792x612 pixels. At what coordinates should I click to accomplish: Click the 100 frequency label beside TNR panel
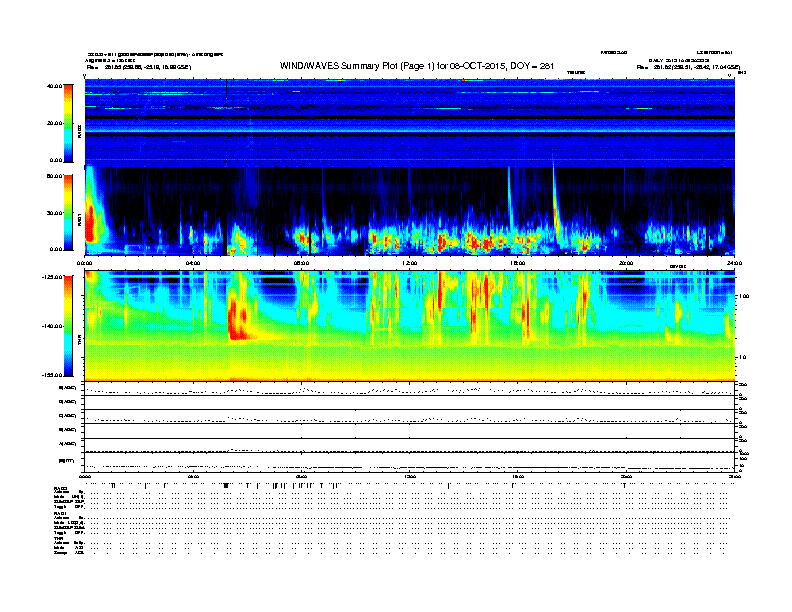[x=744, y=296]
